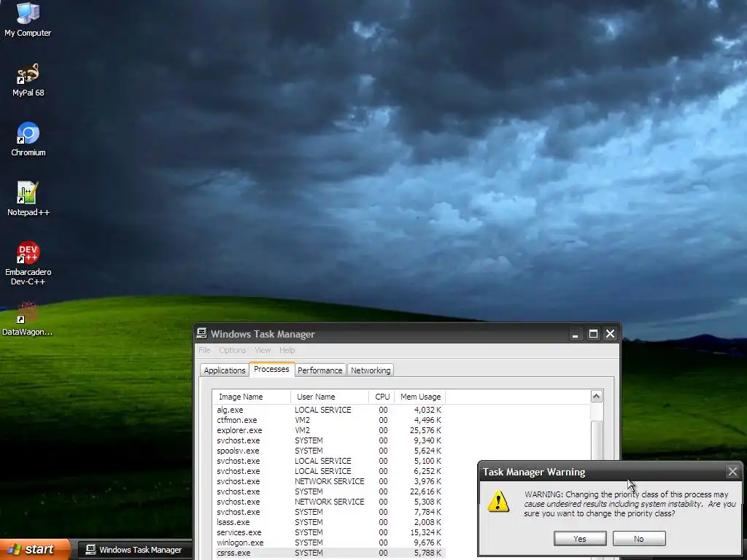Switch to the Performance tab

click(320, 370)
